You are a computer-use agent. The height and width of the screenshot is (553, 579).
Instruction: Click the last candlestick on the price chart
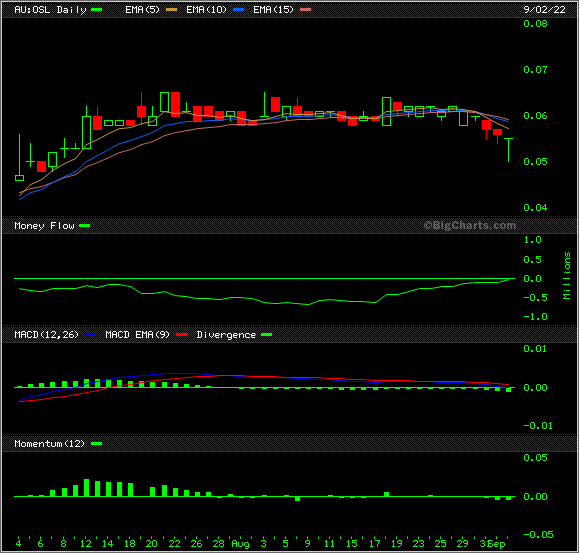click(x=508, y=150)
